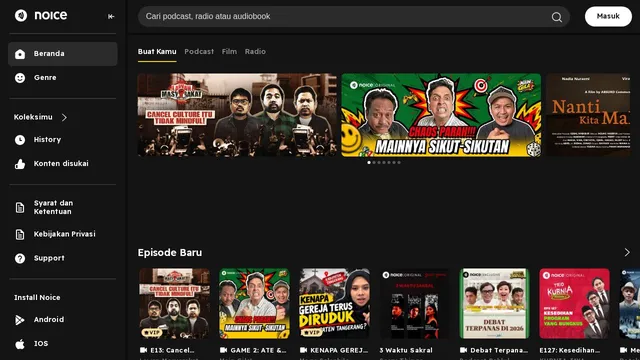This screenshot has width=640, height=360.
Task: Click the Masuk login button
Action: (608, 16)
